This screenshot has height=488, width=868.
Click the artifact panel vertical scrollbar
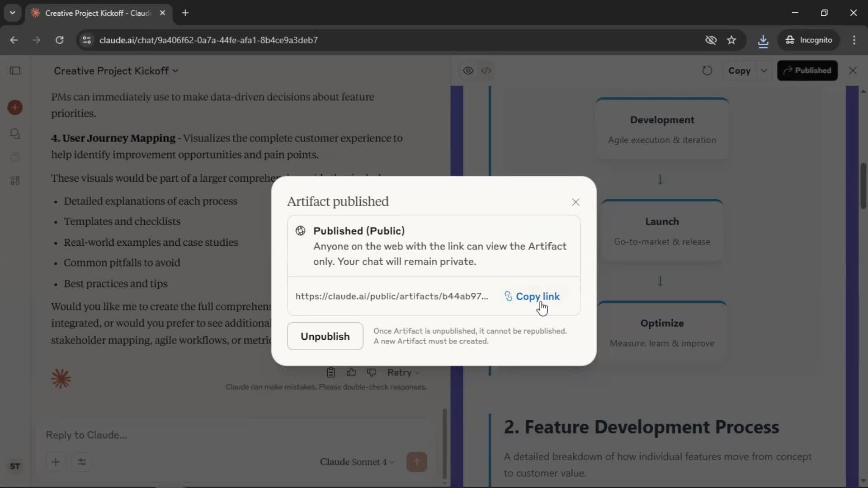click(x=863, y=186)
